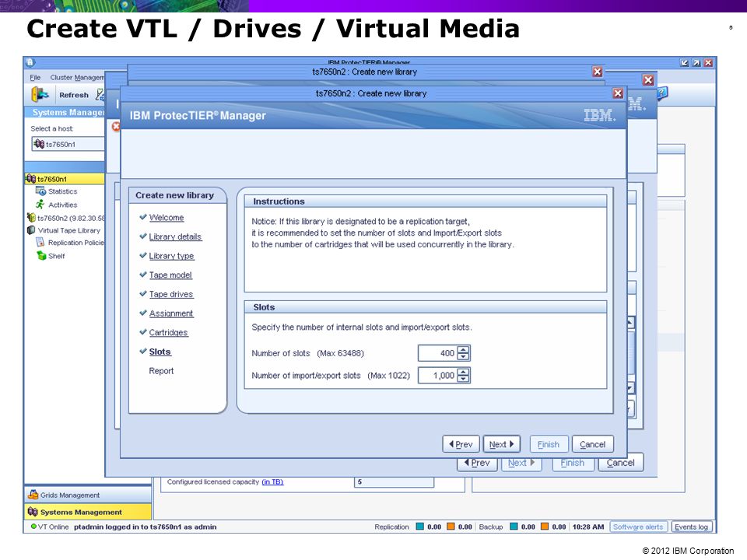Click the Activities running-man icon

(x=40, y=205)
